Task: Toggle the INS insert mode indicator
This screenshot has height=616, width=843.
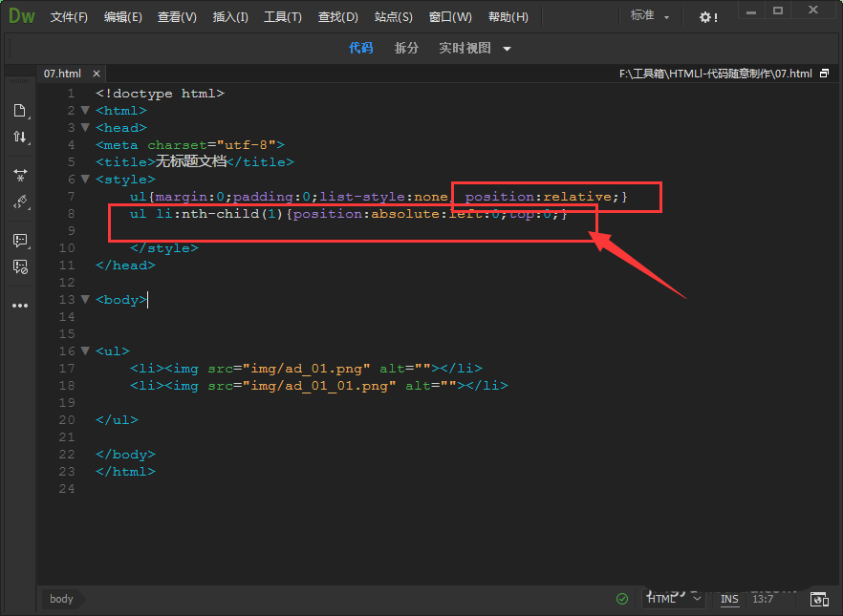Action: pyautogui.click(x=729, y=599)
